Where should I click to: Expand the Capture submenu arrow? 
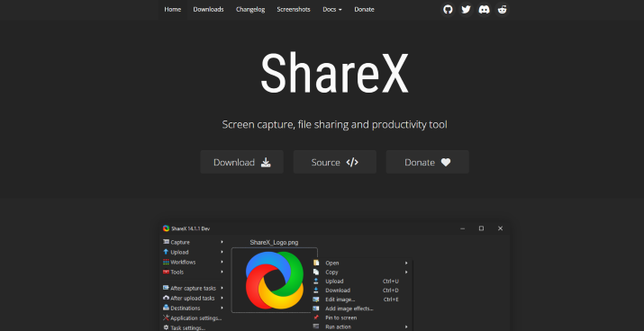tap(222, 242)
